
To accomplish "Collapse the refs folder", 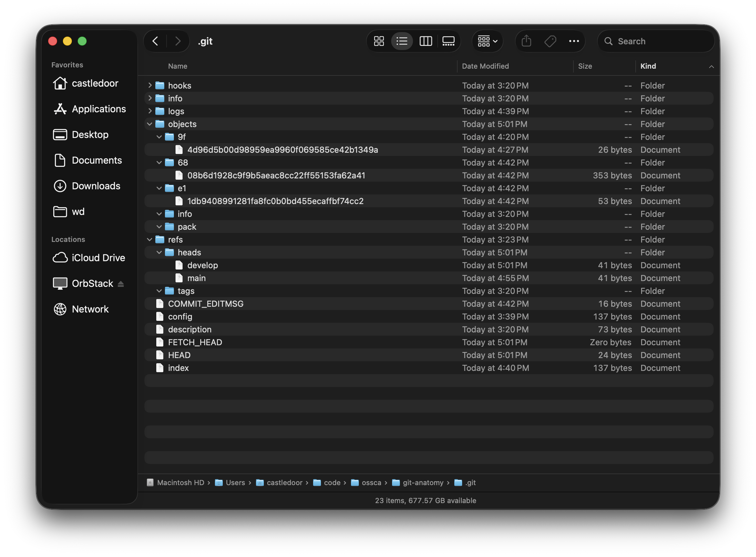I will (x=150, y=239).
